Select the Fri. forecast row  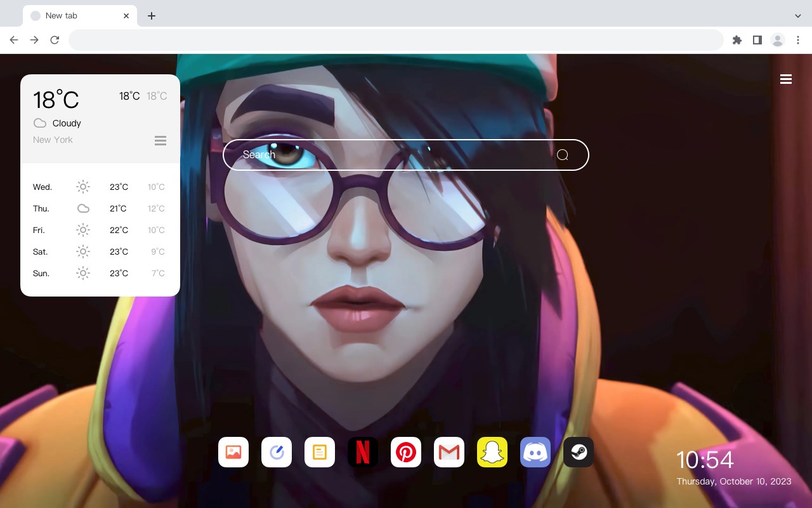tap(100, 230)
